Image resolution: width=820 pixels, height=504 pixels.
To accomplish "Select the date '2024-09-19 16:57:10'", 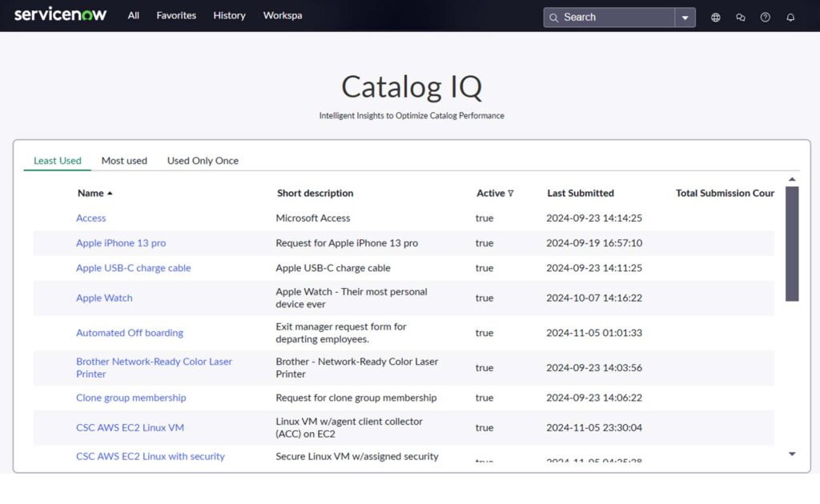I will point(594,243).
